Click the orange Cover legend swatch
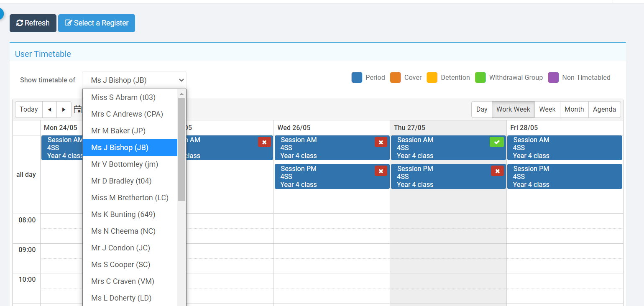 click(x=395, y=78)
